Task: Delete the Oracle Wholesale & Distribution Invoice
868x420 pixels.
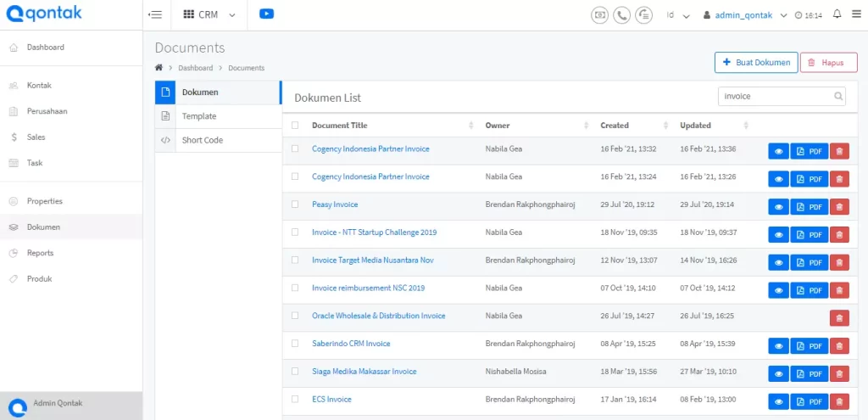Action: coord(839,318)
